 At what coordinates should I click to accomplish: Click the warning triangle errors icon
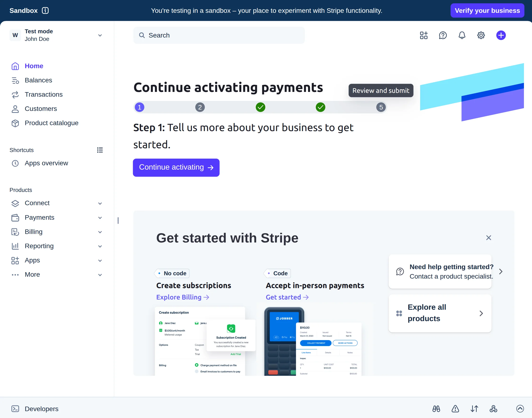[x=455, y=409]
